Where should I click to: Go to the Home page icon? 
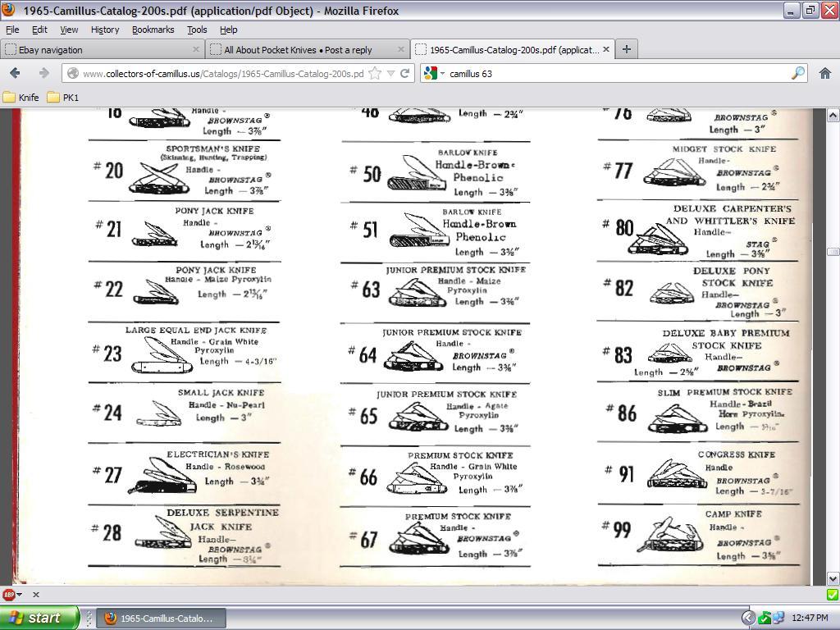click(x=825, y=73)
